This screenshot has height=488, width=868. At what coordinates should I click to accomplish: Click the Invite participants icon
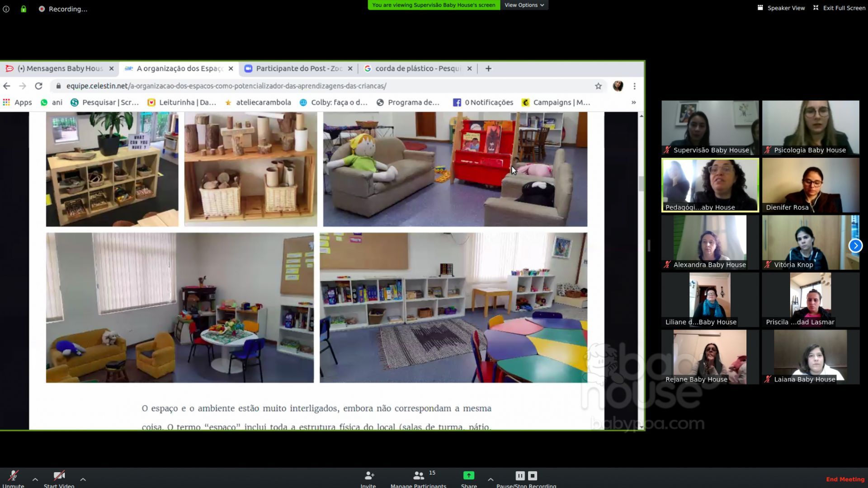point(369,476)
